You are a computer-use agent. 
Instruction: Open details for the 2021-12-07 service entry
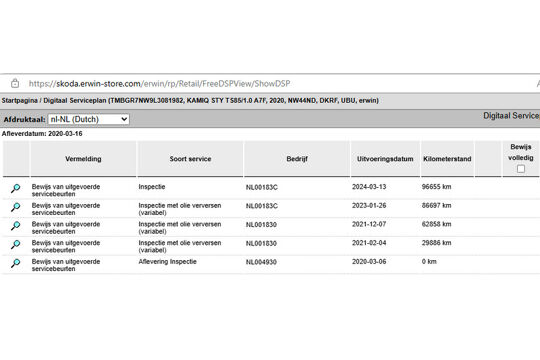tap(15, 226)
